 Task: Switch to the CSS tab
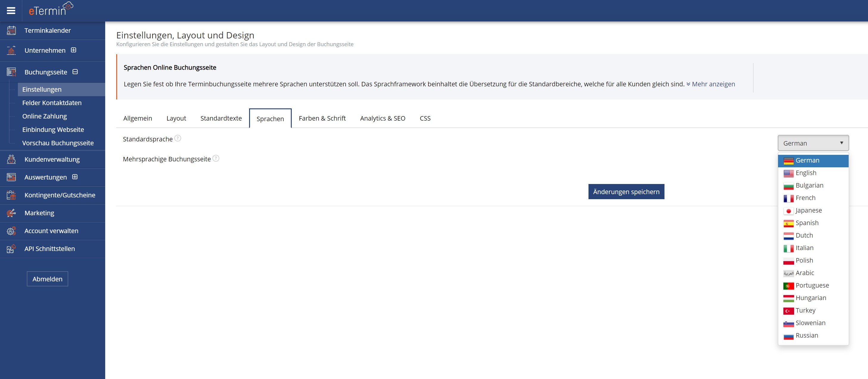[x=425, y=118]
